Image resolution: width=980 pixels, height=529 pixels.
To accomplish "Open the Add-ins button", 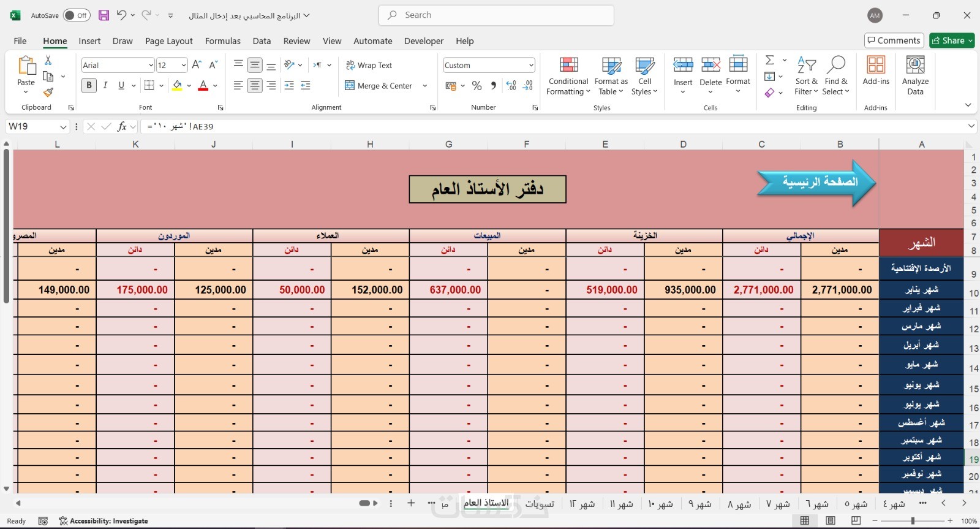I will pos(876,71).
